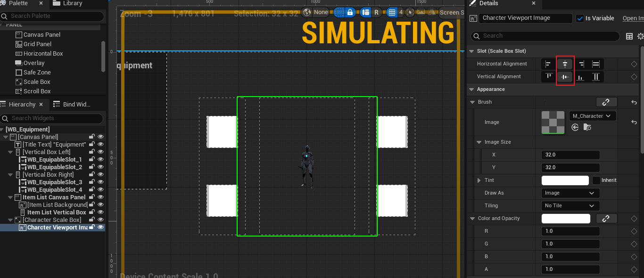Select WB_EquipableSlot_2 in the Hierarchy
Viewport: 644px width, 278px height.
[54, 167]
